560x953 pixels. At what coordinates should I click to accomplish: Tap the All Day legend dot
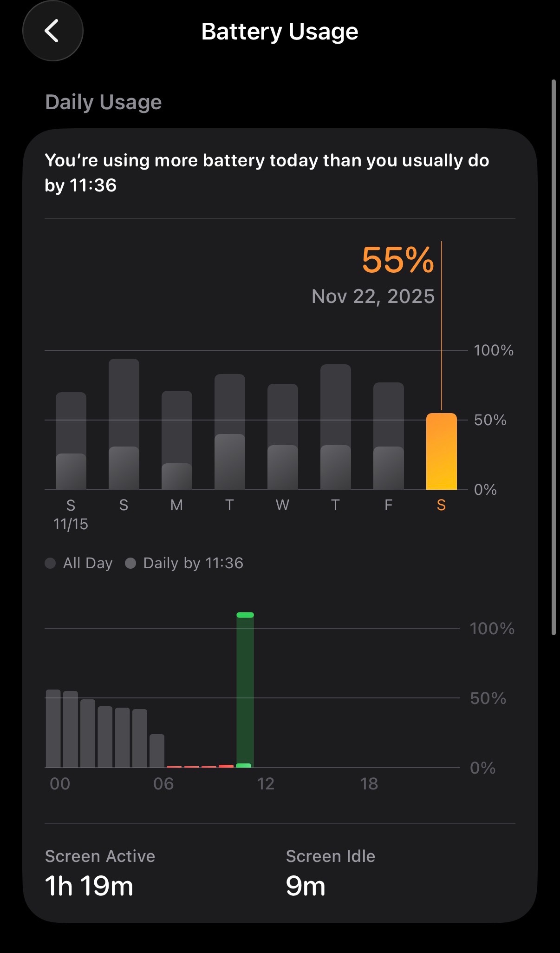[50, 563]
